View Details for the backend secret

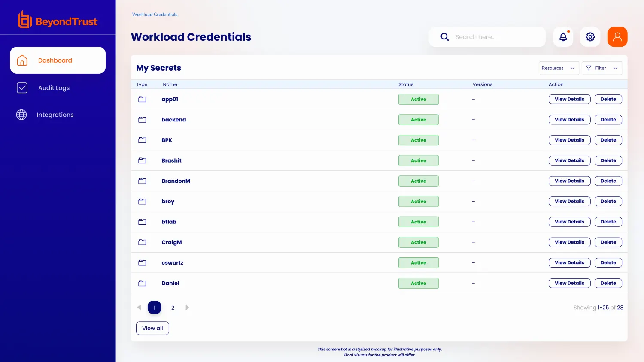[x=569, y=120]
